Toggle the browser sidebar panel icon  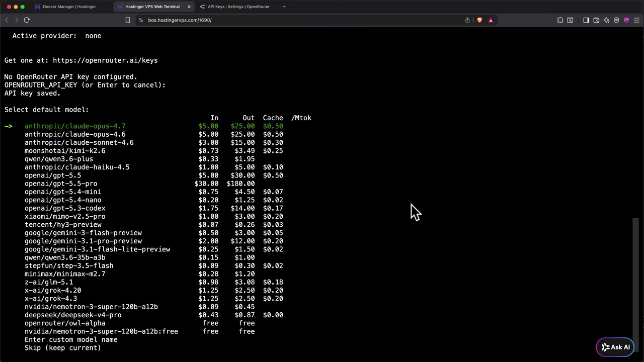[x=586, y=20]
